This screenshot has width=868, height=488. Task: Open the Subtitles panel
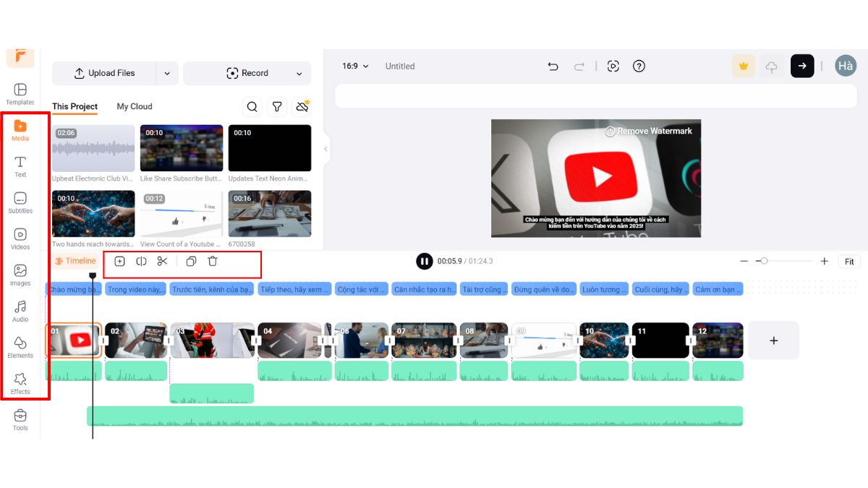(20, 202)
